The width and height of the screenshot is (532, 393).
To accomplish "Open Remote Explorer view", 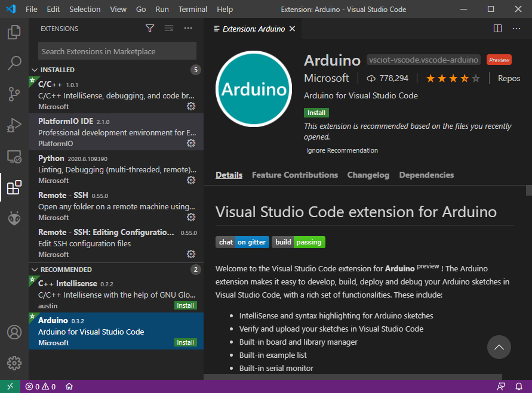I will tap(14, 157).
